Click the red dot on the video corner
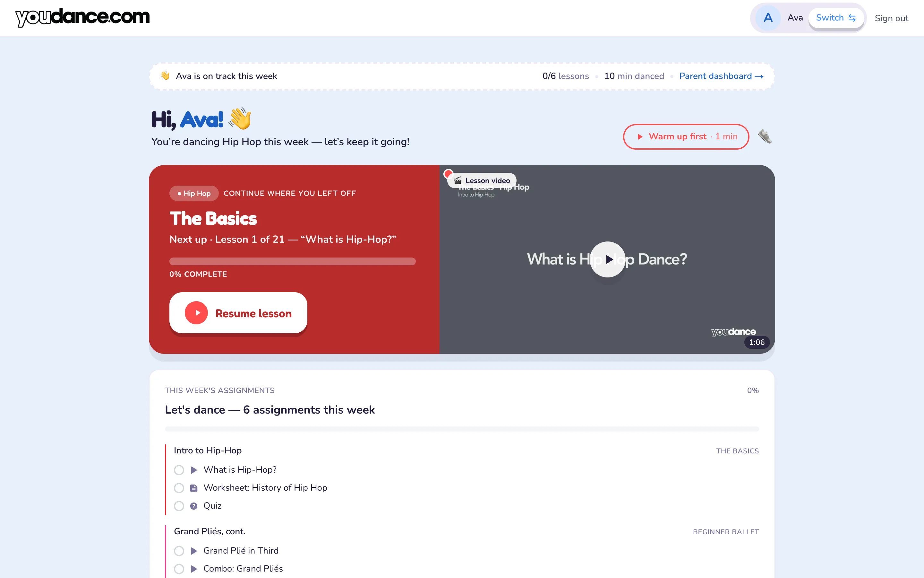924x578 pixels. click(448, 174)
